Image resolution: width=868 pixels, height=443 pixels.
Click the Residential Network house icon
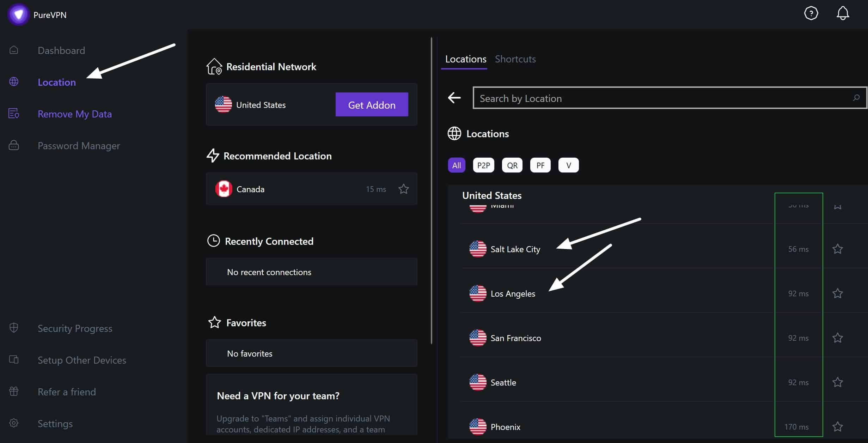[214, 66]
